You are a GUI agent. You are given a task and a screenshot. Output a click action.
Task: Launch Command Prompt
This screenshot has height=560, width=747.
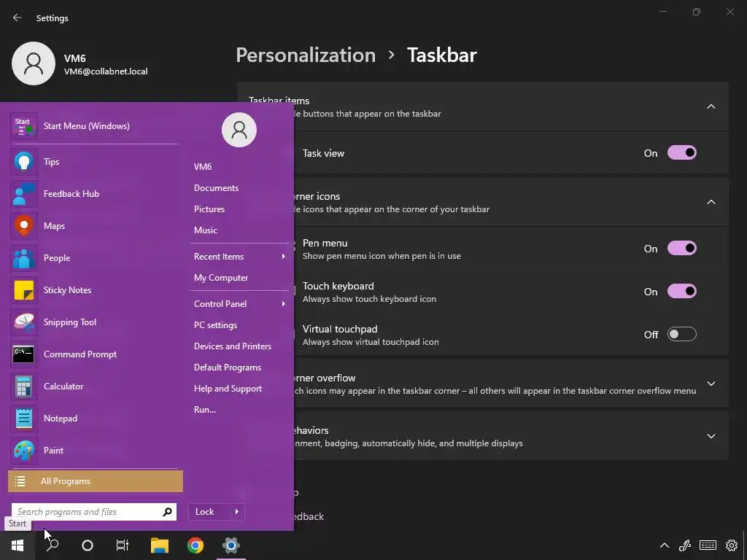click(94, 354)
